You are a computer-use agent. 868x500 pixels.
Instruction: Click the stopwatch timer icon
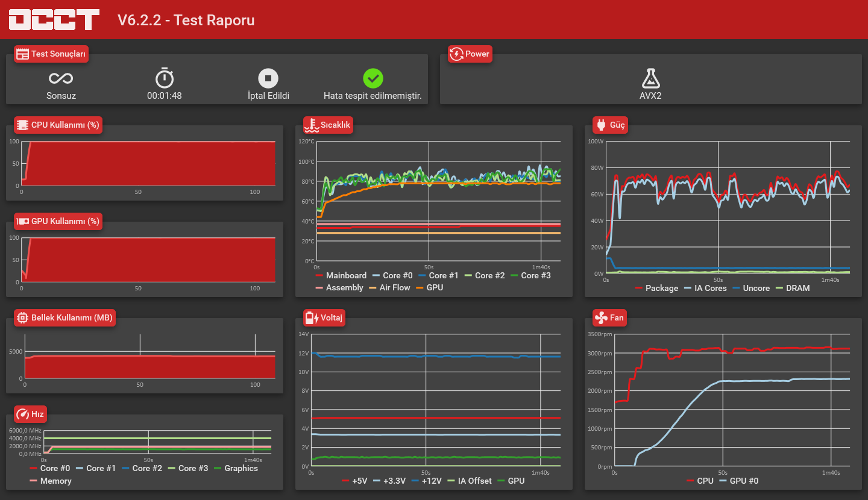click(165, 78)
